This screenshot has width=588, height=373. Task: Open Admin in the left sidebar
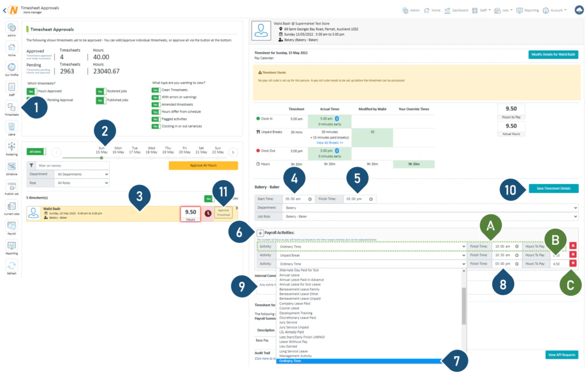click(11, 28)
